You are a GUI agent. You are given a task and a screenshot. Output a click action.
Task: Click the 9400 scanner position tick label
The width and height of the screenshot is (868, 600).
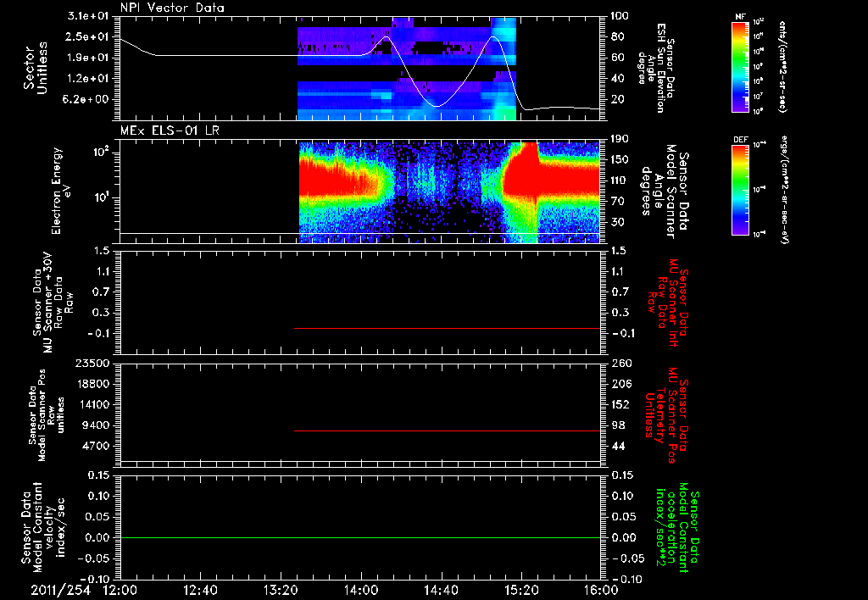tap(95, 425)
